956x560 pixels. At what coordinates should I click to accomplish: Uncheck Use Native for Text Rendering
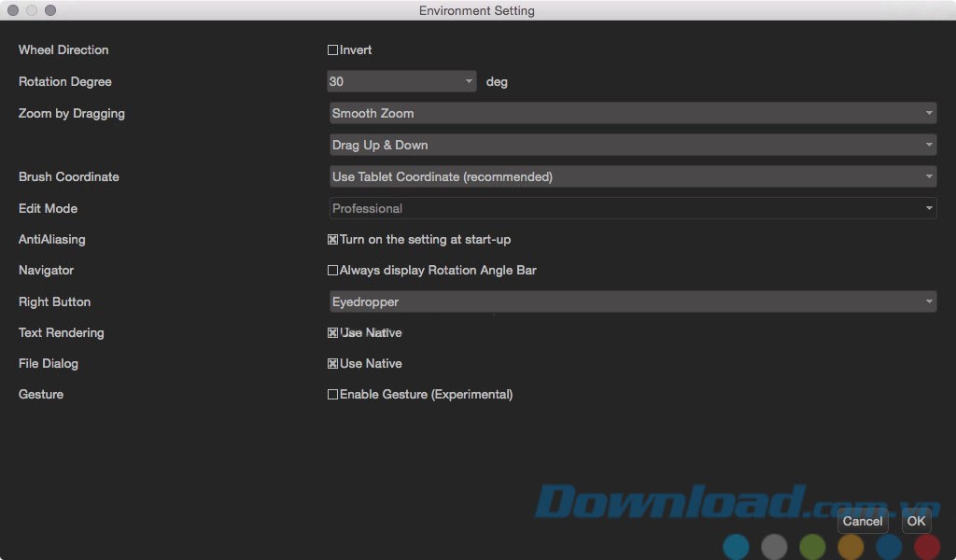coord(333,333)
